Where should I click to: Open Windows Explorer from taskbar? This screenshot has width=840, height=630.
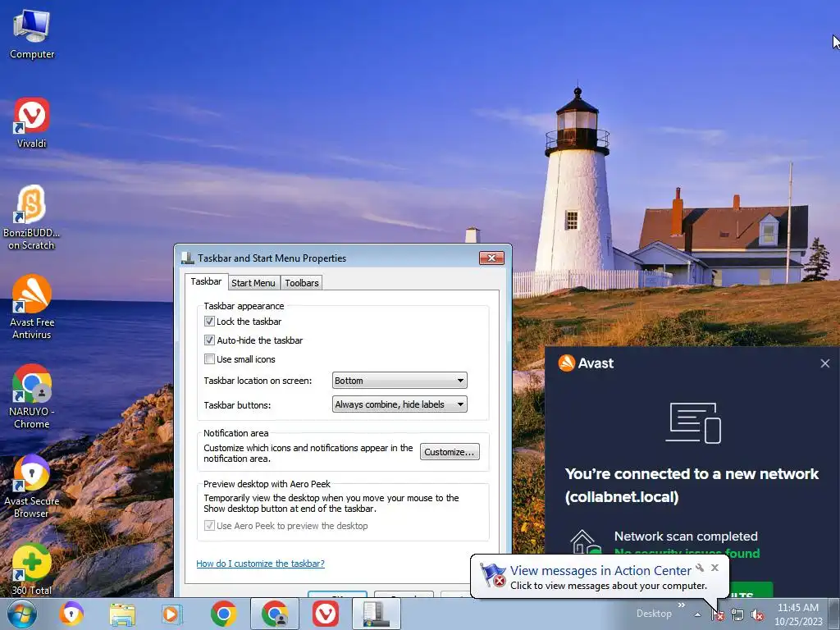122,614
